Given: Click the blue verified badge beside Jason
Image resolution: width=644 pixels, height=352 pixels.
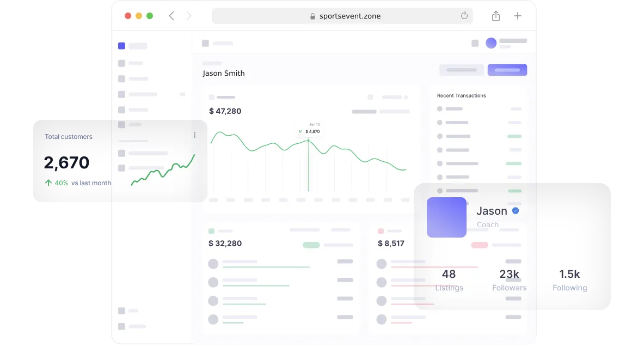Looking at the screenshot, I should (x=516, y=211).
